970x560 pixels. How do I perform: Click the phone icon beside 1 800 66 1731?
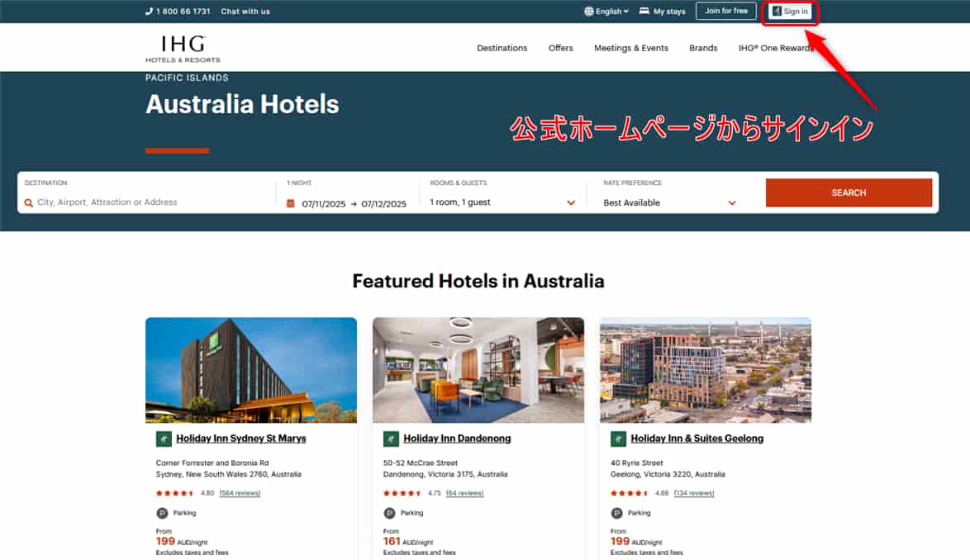point(149,11)
